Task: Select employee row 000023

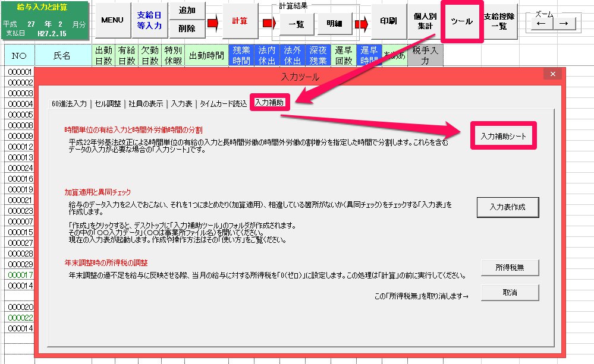Action: click(x=20, y=211)
